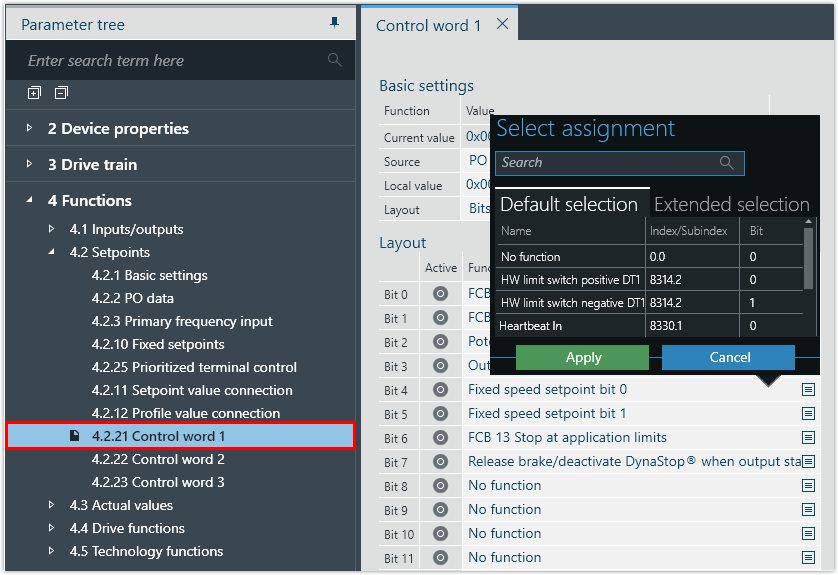Collapse the 4.2 Setpoints node
The width and height of the screenshot is (838, 575).
[52, 252]
